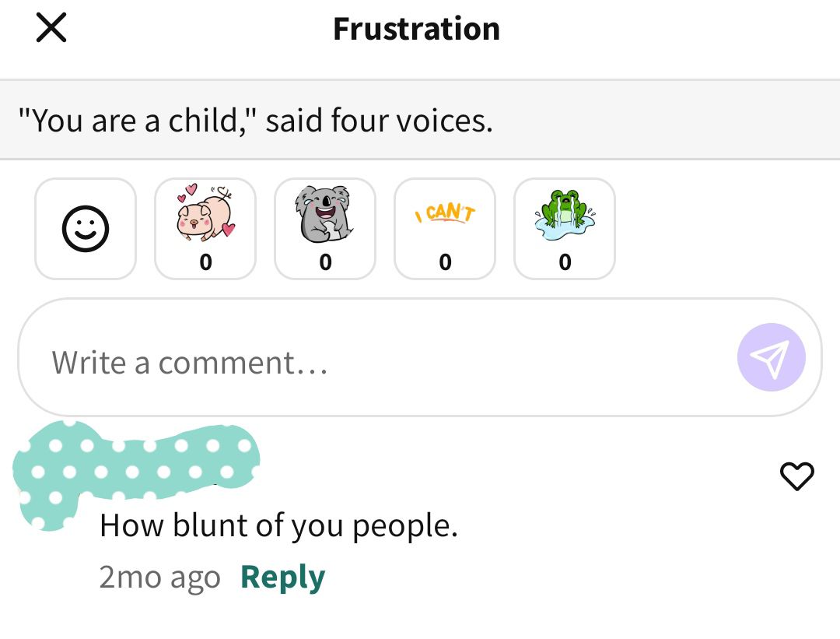React with the crying frog sticker
This screenshot has height=639, width=840.
pos(565,229)
